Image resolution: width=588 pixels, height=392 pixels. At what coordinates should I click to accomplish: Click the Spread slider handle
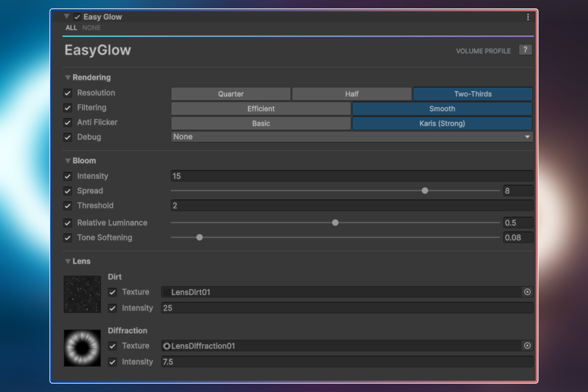pos(425,191)
